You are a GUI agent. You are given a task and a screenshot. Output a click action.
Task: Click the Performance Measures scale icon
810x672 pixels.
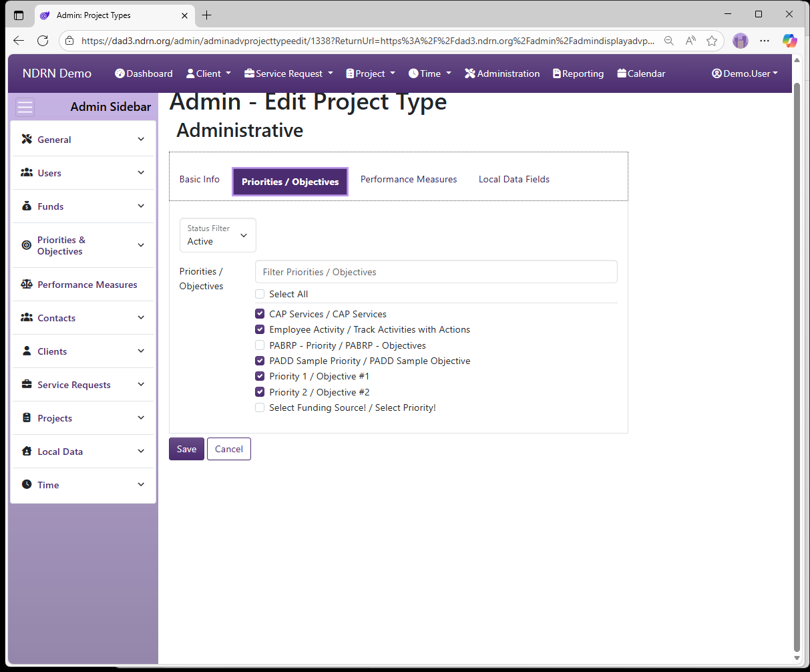coord(27,284)
